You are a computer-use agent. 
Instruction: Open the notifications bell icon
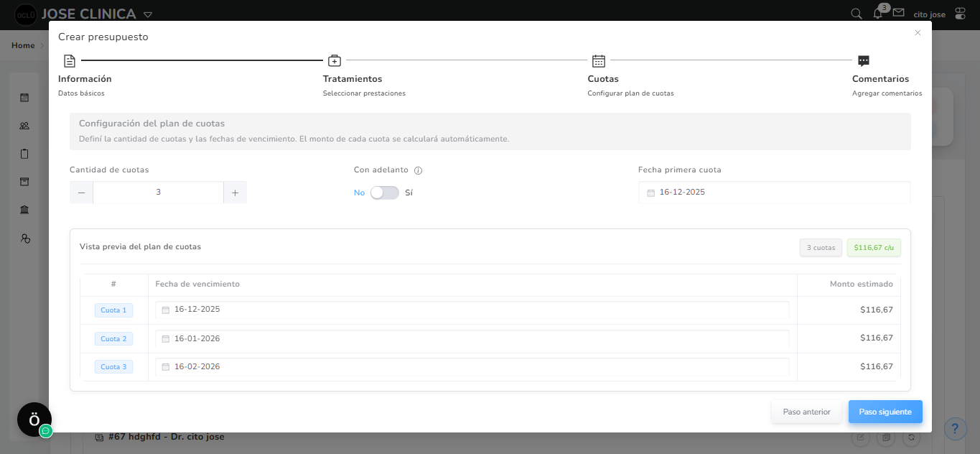877,14
